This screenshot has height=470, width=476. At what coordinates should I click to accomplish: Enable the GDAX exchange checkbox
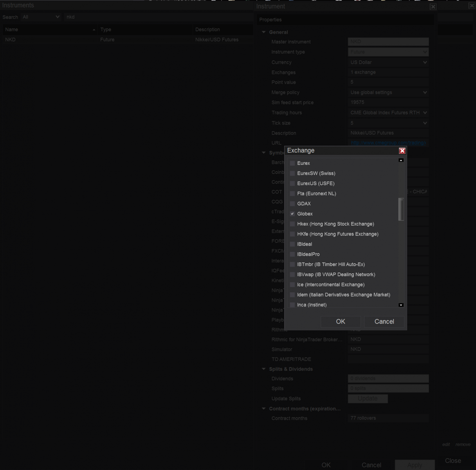292,204
